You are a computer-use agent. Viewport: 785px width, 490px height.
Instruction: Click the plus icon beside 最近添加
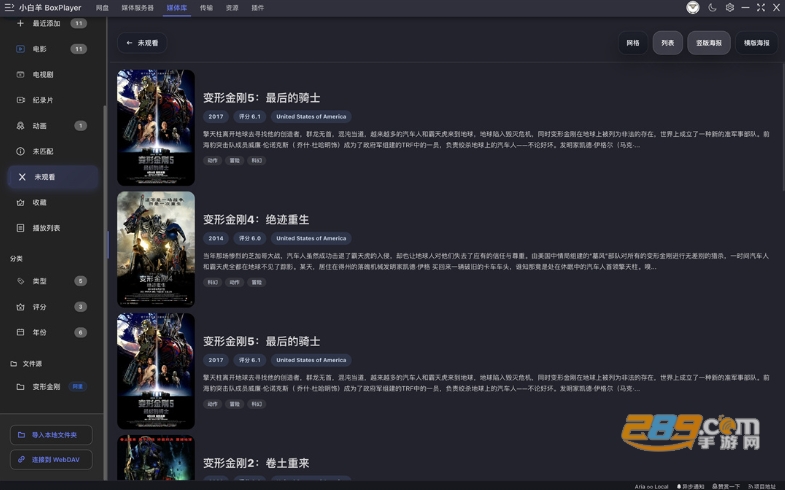(x=20, y=23)
